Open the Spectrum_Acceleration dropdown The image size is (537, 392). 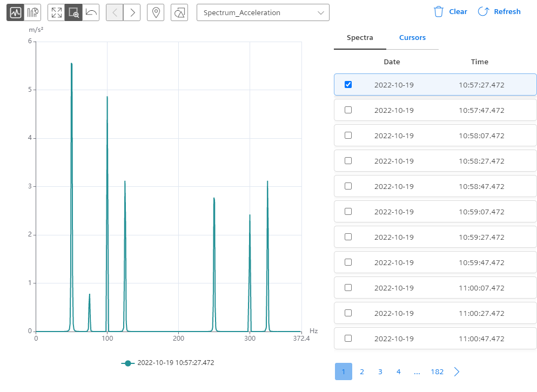[263, 12]
